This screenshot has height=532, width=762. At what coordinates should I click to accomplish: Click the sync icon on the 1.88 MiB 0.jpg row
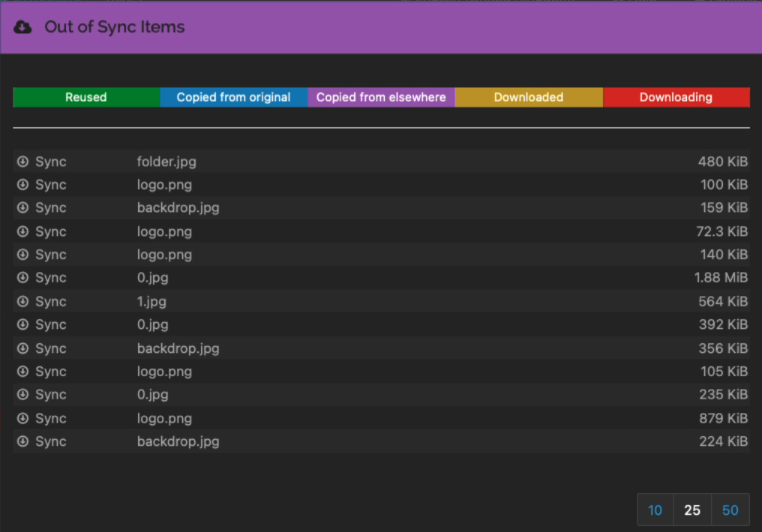coord(22,278)
